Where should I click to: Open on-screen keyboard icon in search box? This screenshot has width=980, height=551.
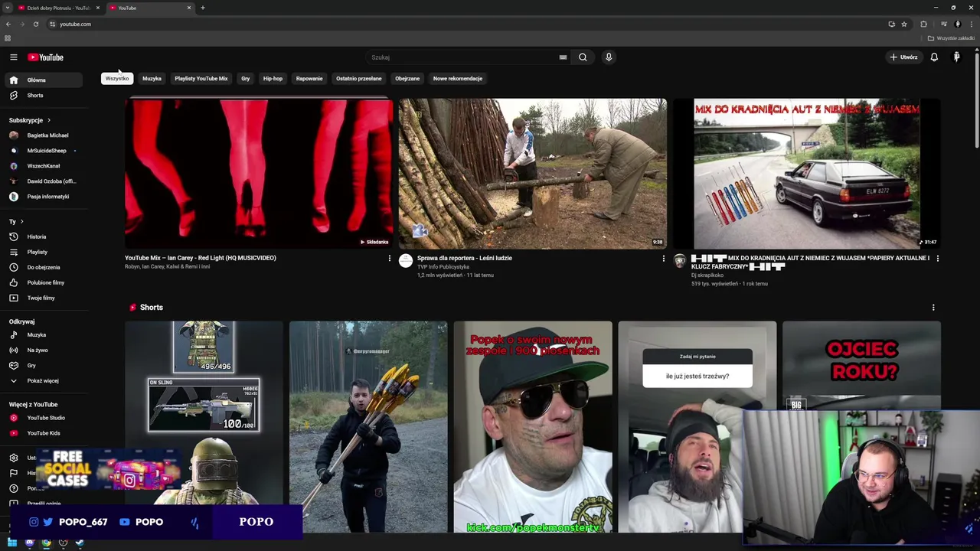pyautogui.click(x=563, y=57)
